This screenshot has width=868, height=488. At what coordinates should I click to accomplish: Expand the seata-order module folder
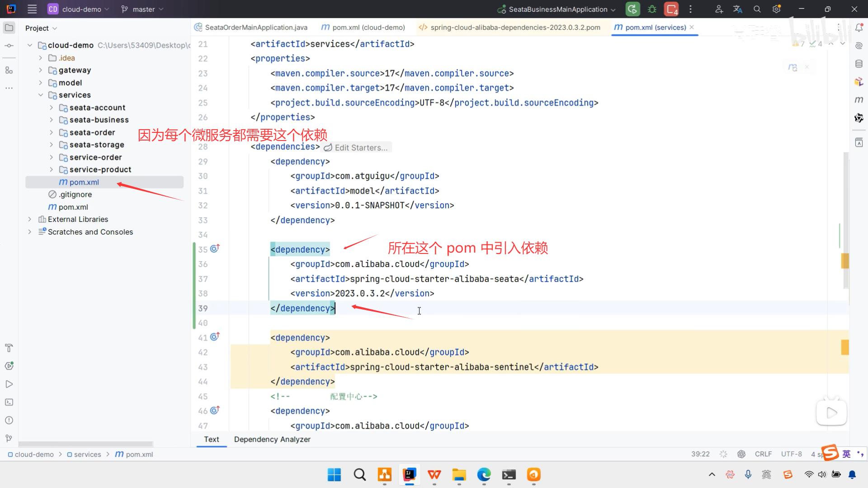point(51,132)
